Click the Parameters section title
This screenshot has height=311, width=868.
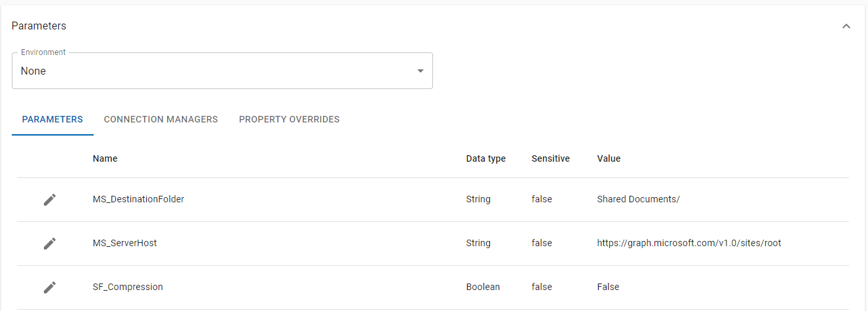(x=39, y=26)
